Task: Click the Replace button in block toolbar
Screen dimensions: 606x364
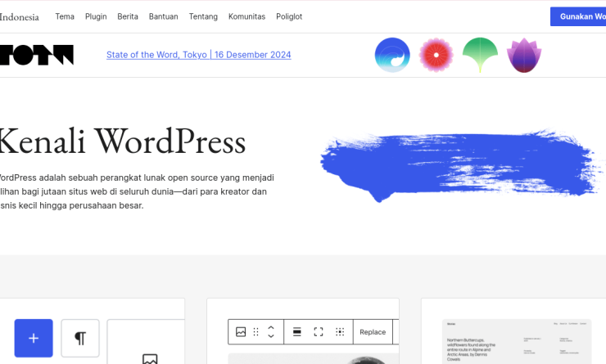Action: [373, 332]
